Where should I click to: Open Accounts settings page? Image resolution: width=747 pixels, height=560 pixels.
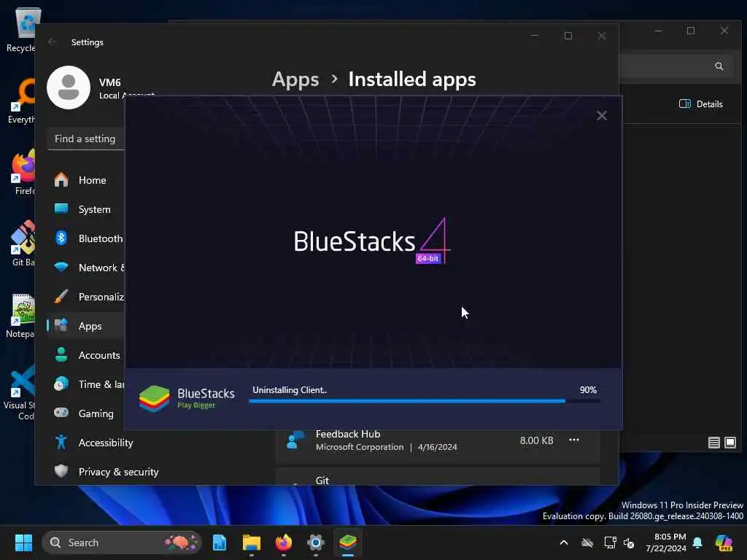click(x=86, y=355)
